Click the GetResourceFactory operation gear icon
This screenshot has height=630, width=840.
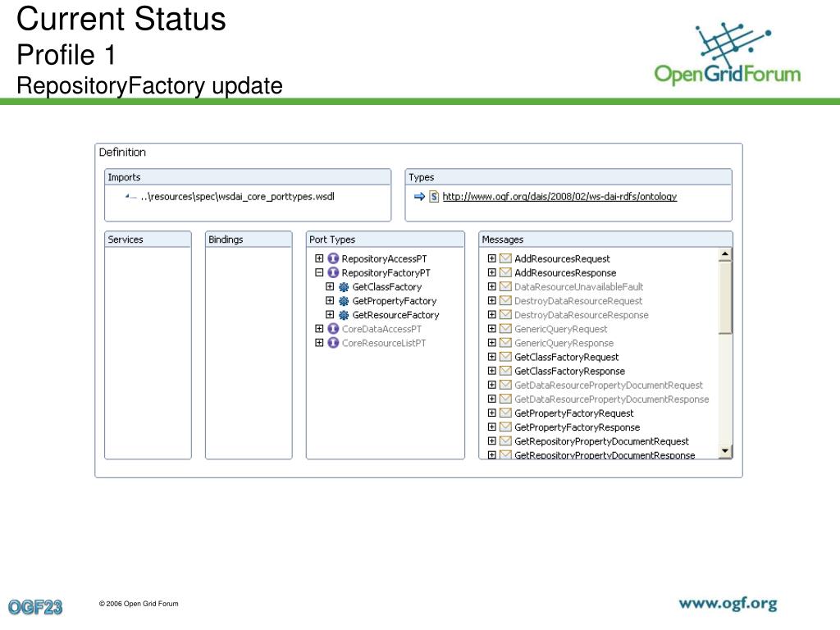(x=344, y=315)
